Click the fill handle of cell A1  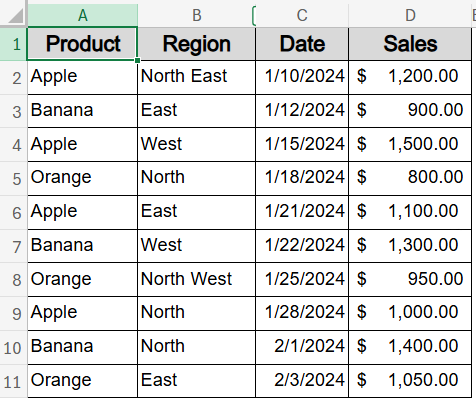click(x=137, y=60)
